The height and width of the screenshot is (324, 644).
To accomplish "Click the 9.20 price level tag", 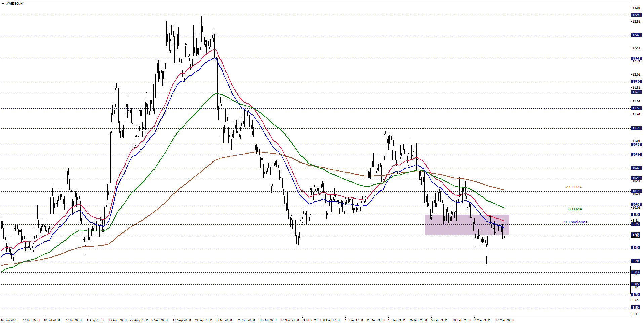I will point(636,261).
